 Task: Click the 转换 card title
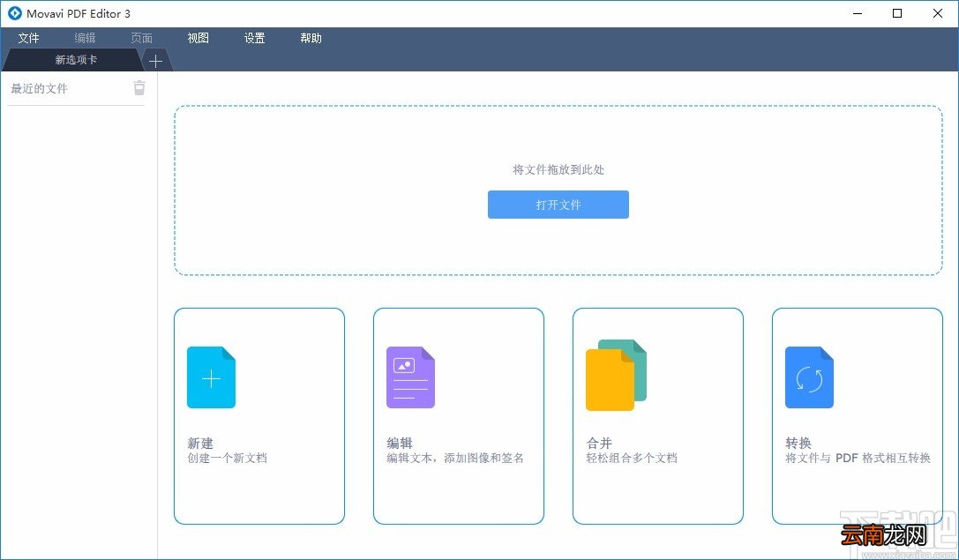(798, 443)
